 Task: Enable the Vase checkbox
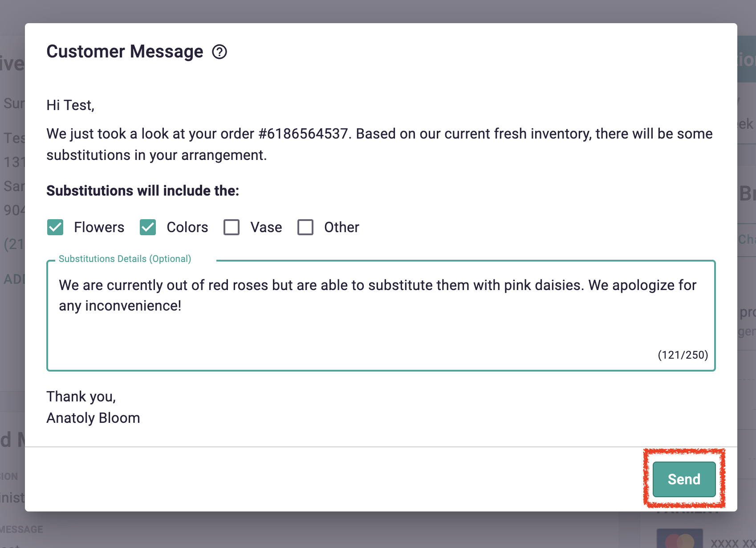pyautogui.click(x=232, y=227)
